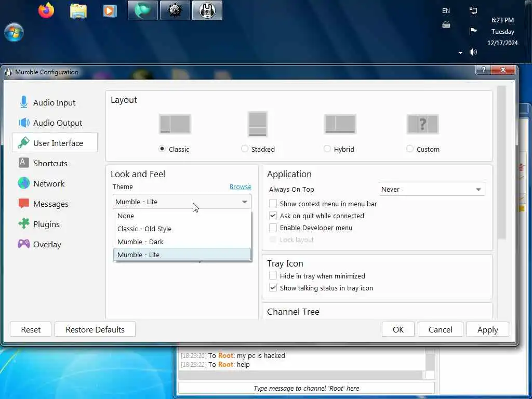
Task: Confirm settings with OK button
Action: pyautogui.click(x=398, y=329)
